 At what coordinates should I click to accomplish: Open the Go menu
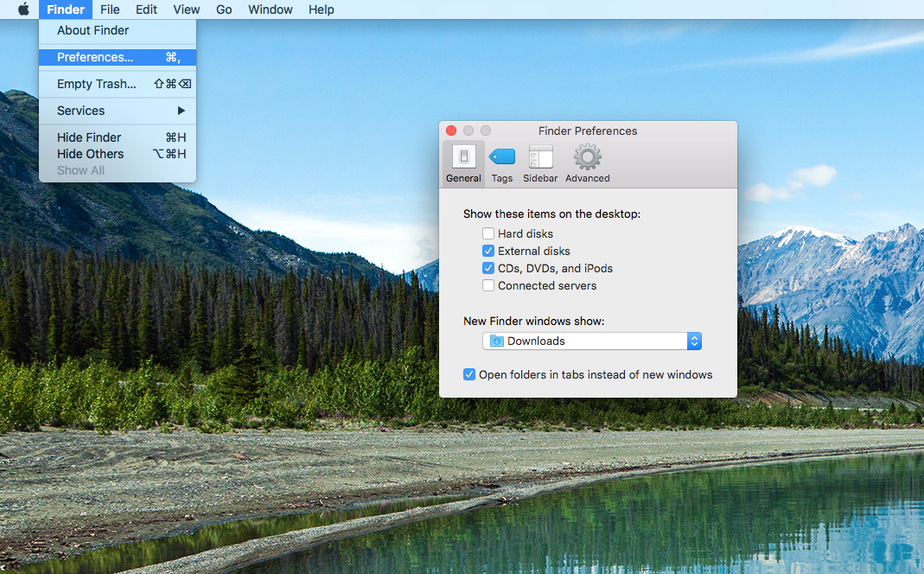pos(224,10)
